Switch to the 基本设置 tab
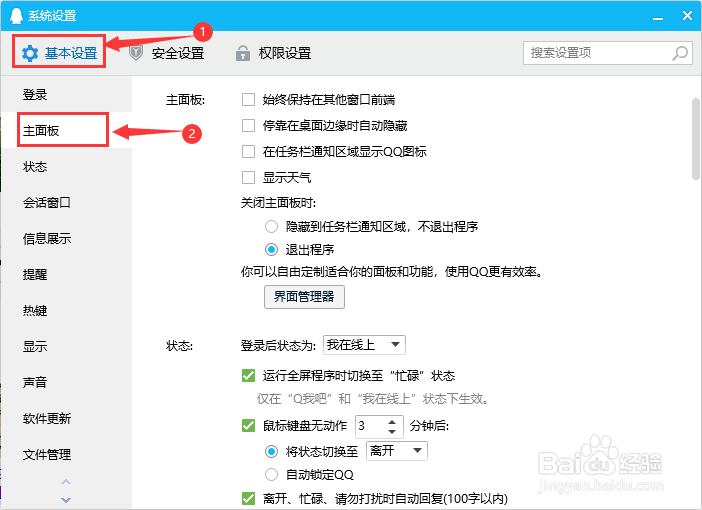This screenshot has height=510, width=702. click(60, 53)
